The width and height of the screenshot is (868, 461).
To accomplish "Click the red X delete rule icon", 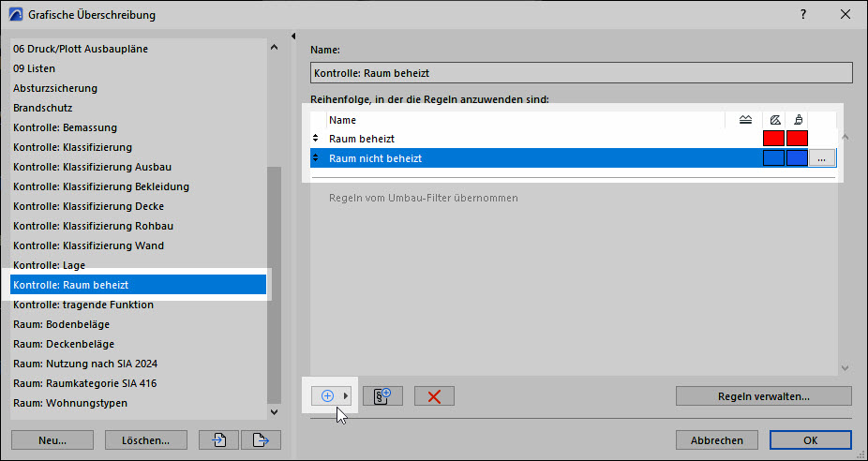I will pos(434,396).
